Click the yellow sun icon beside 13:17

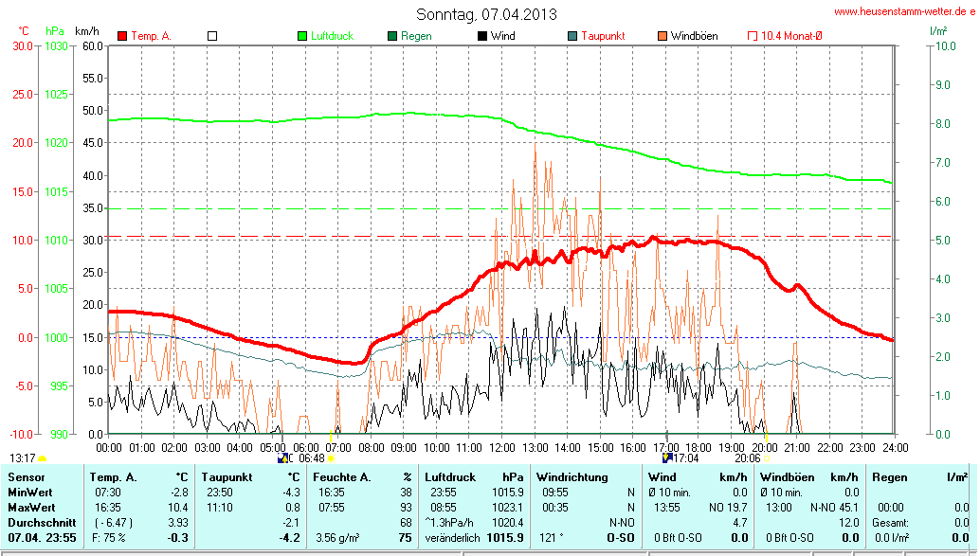42,458
